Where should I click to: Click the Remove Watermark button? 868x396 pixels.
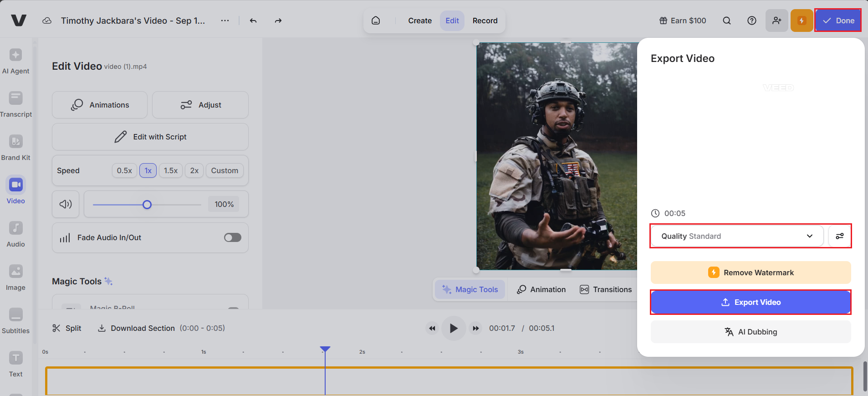(x=751, y=273)
